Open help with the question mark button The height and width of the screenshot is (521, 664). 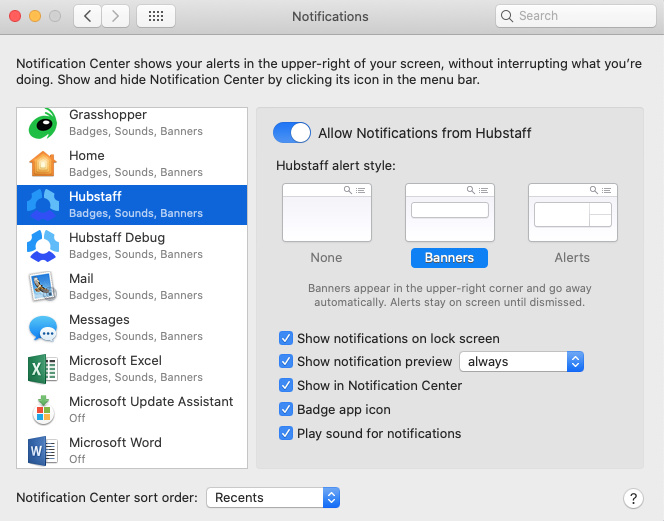click(633, 499)
